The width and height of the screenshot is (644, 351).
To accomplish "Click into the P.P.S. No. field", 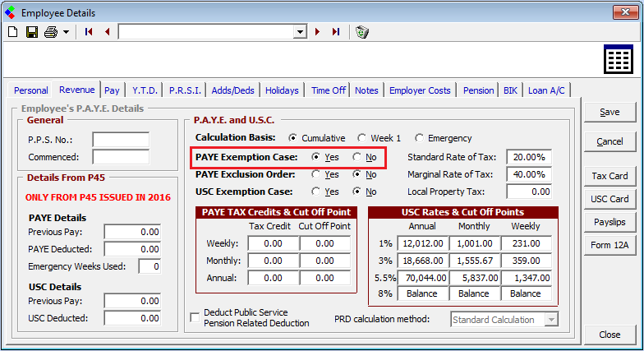I will (x=121, y=140).
